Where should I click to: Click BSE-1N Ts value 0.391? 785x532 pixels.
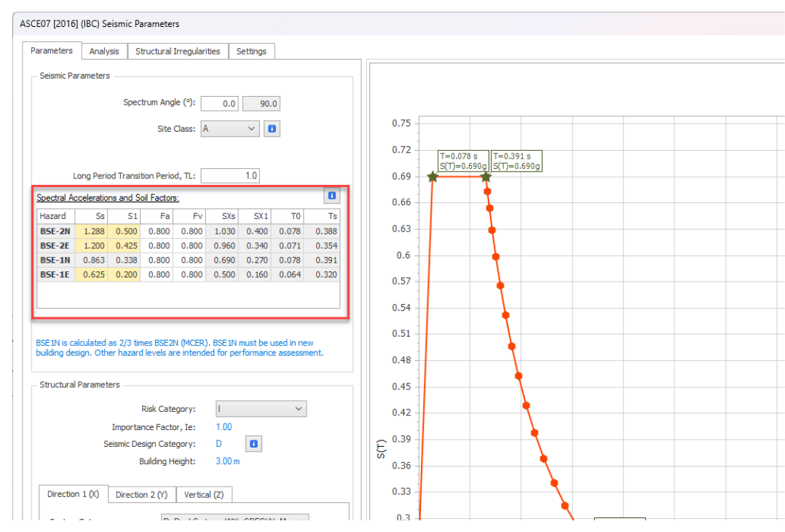[322, 261]
